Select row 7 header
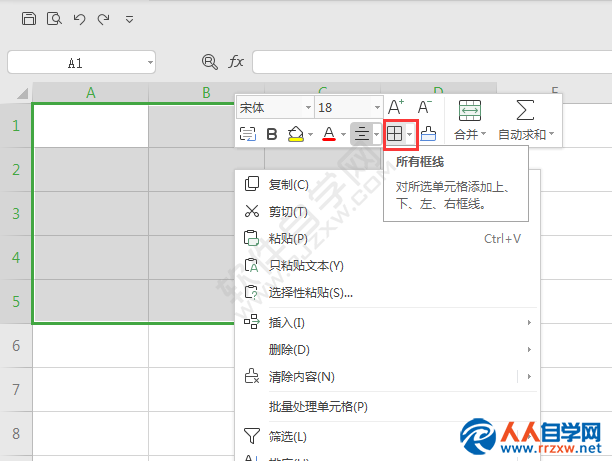 [x=16, y=390]
